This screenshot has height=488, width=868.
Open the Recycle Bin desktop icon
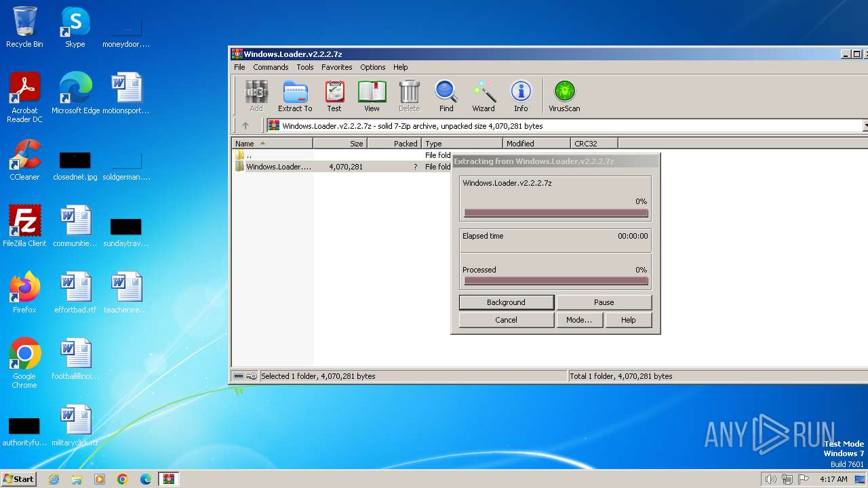24,27
